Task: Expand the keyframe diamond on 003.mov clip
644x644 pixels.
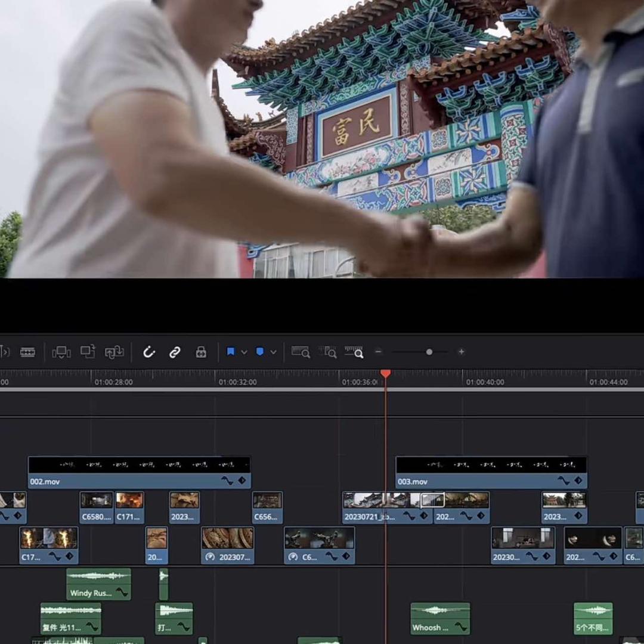Action: coord(577,481)
